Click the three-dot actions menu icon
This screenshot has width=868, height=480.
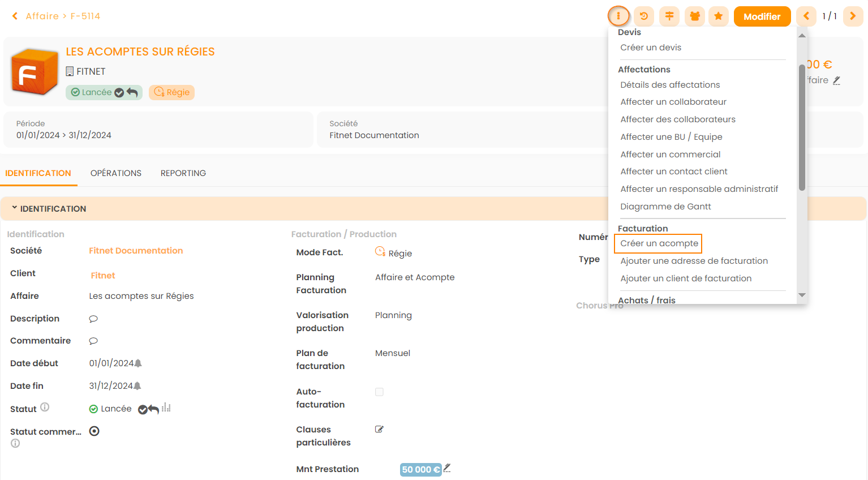click(618, 16)
